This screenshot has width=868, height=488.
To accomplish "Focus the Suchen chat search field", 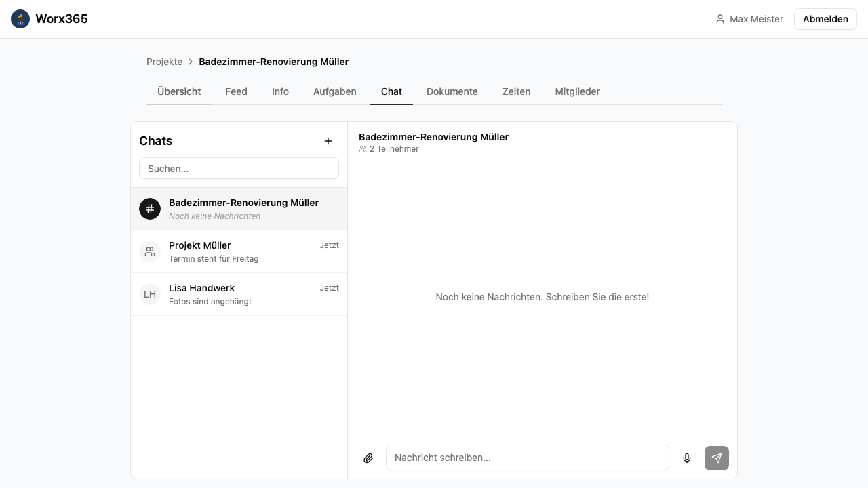I will tap(239, 169).
